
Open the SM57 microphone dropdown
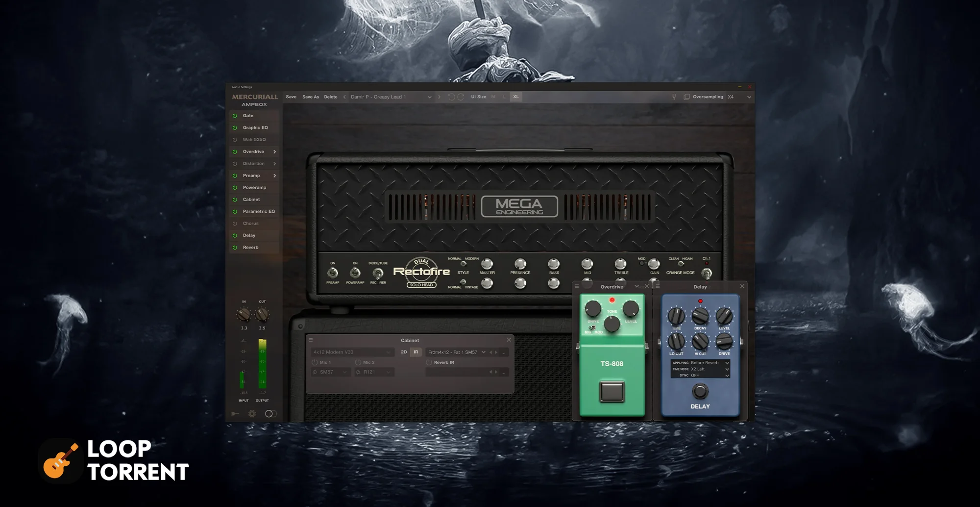coord(331,372)
